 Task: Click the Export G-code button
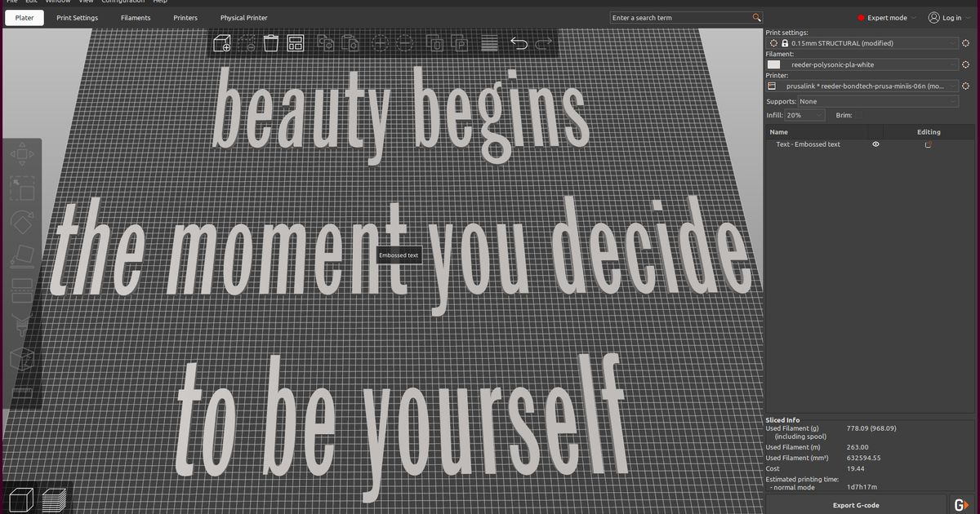pos(857,504)
